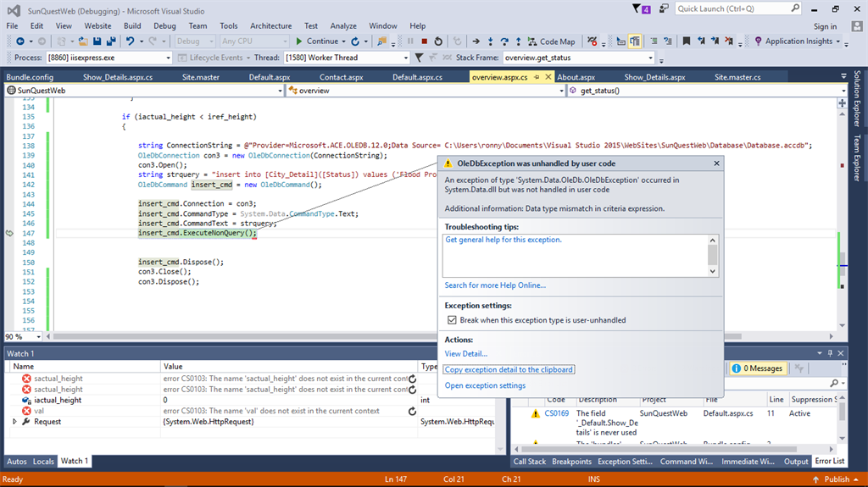Click the Save All icon
This screenshot has width=868, height=487.
111,42
